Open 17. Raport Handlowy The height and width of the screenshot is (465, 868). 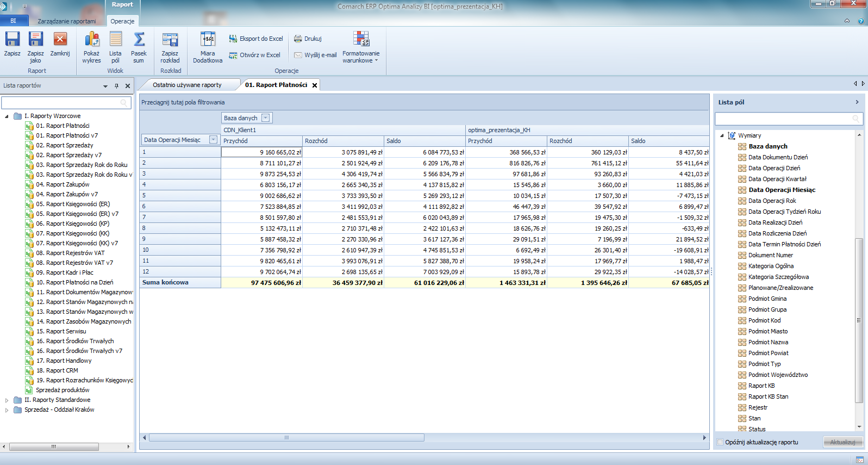64,361
